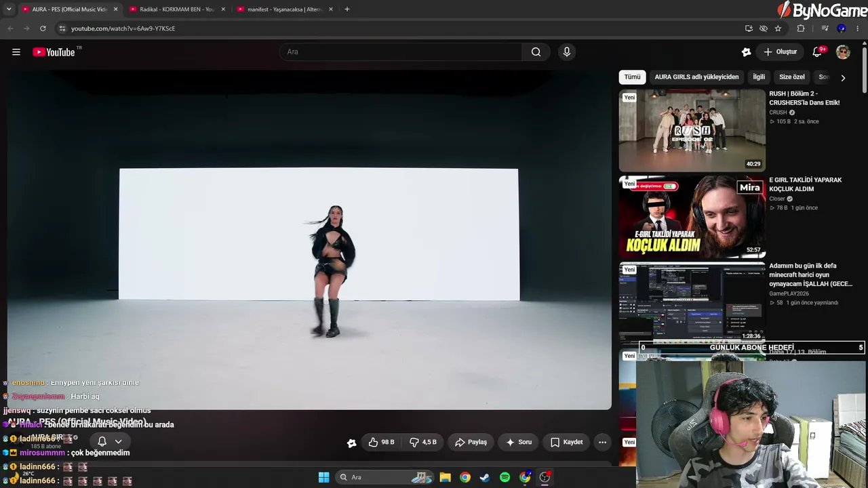The height and width of the screenshot is (488, 868).
Task: Go forward in browser history
Action: (x=26, y=28)
